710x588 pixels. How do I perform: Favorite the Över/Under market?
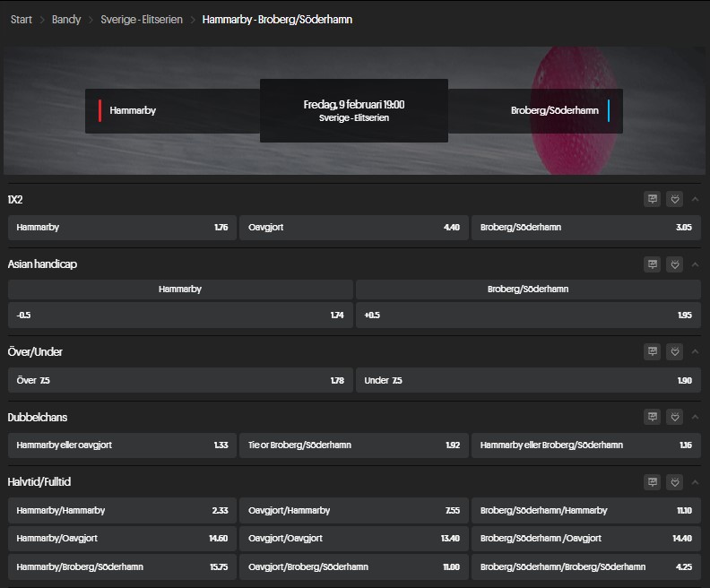click(x=675, y=351)
